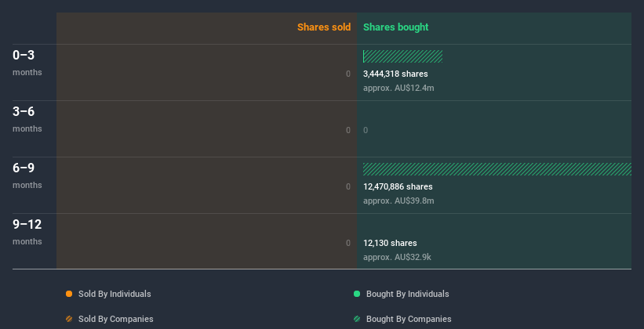Select the approx. AU$12.4m amount
Screen dimensions: 644x329
[398, 88]
